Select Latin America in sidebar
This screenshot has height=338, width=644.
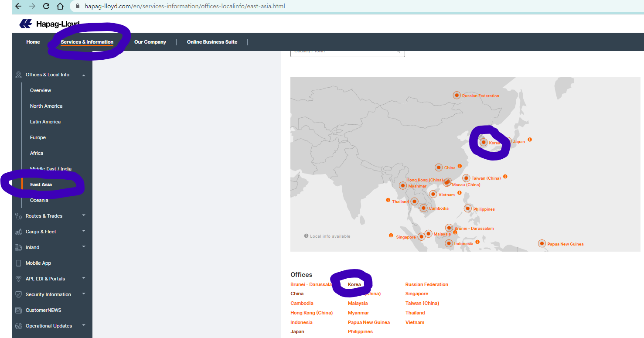tap(45, 122)
